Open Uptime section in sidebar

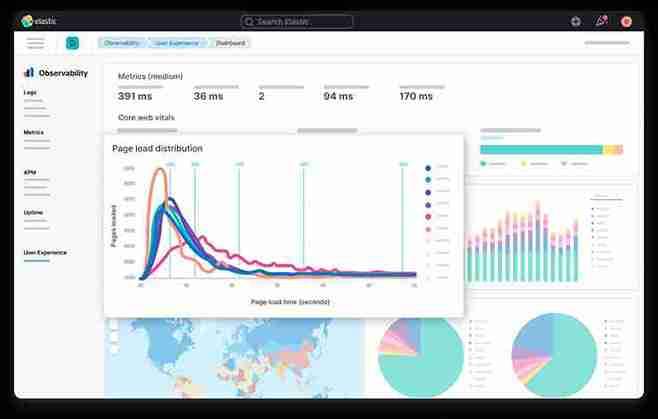[x=33, y=212]
